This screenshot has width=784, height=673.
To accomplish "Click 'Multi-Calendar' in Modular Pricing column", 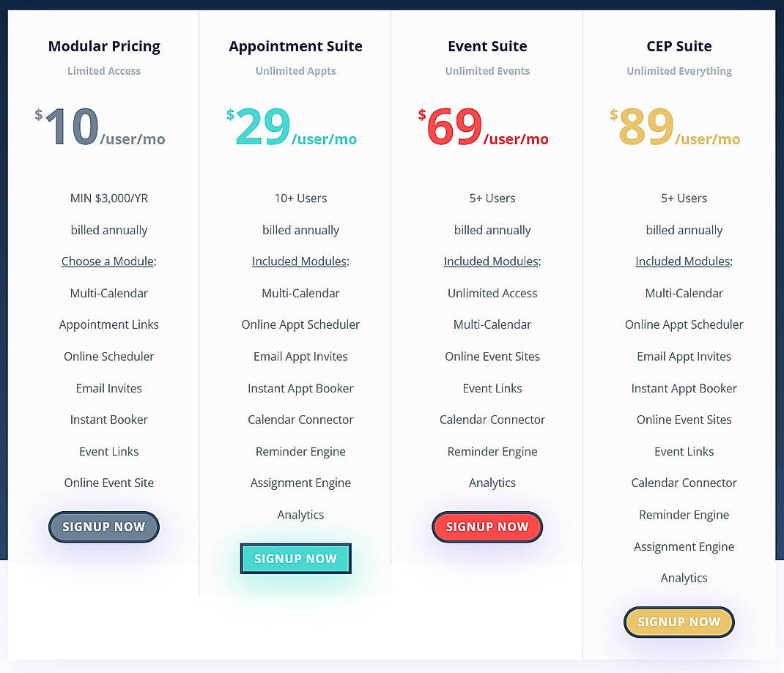I will (x=109, y=293).
